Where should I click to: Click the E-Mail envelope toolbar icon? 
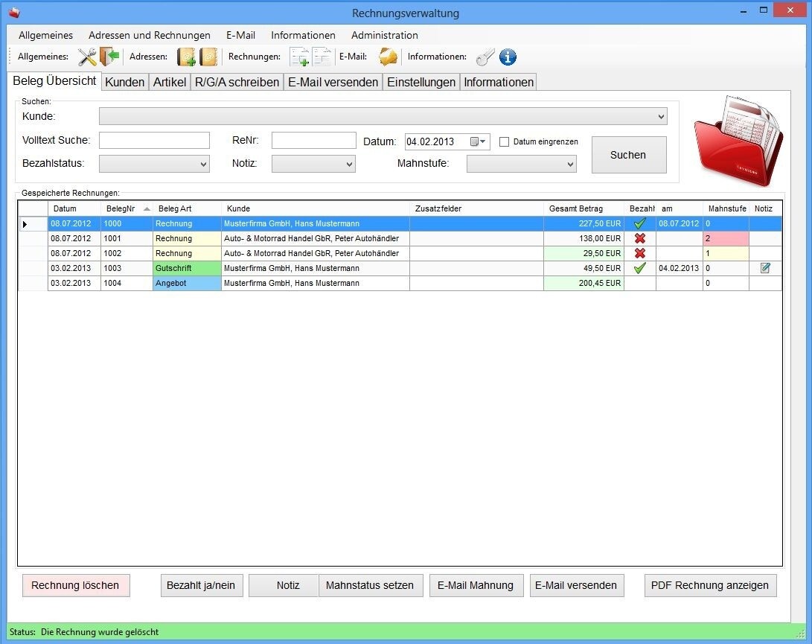point(388,57)
